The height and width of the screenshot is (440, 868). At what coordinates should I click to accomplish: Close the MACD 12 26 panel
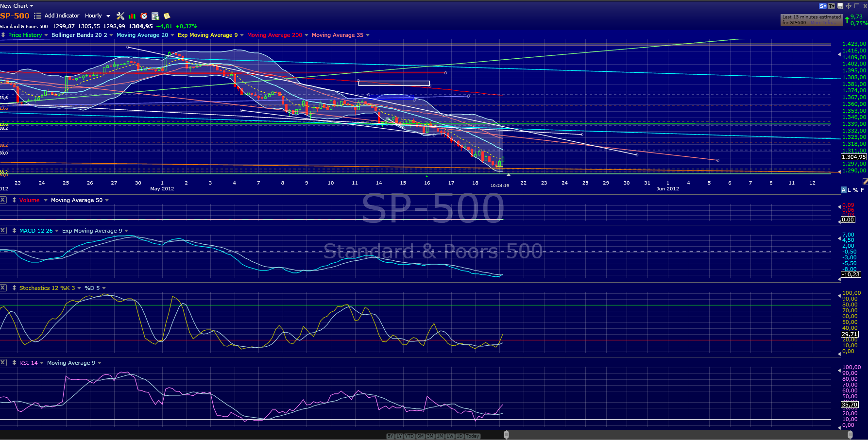click(3, 230)
